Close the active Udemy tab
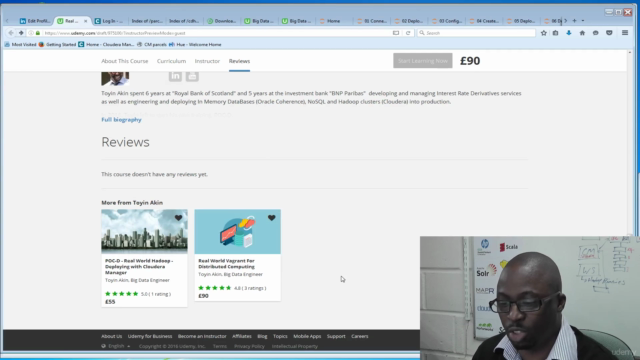This screenshot has width=640, height=360. click(85, 21)
